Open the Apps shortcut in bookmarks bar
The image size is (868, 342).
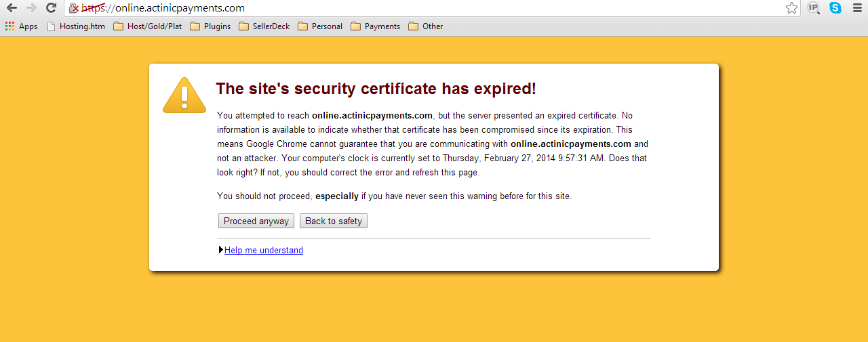tap(21, 26)
